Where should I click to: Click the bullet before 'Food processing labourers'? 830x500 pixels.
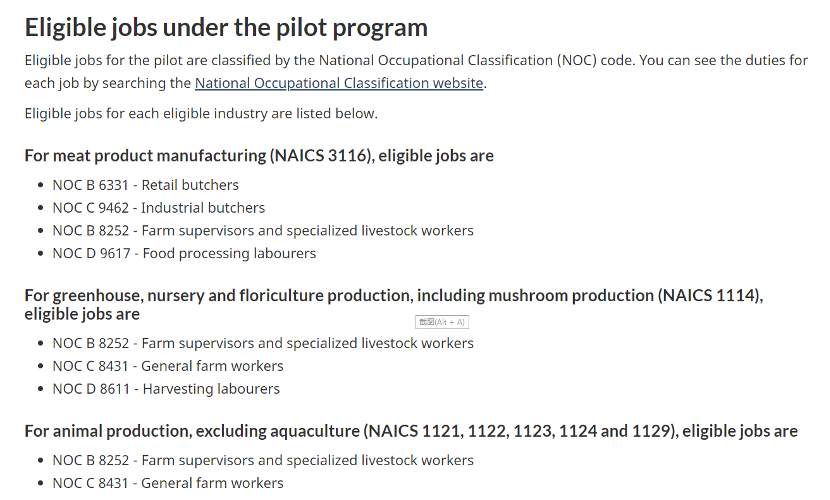(40, 254)
